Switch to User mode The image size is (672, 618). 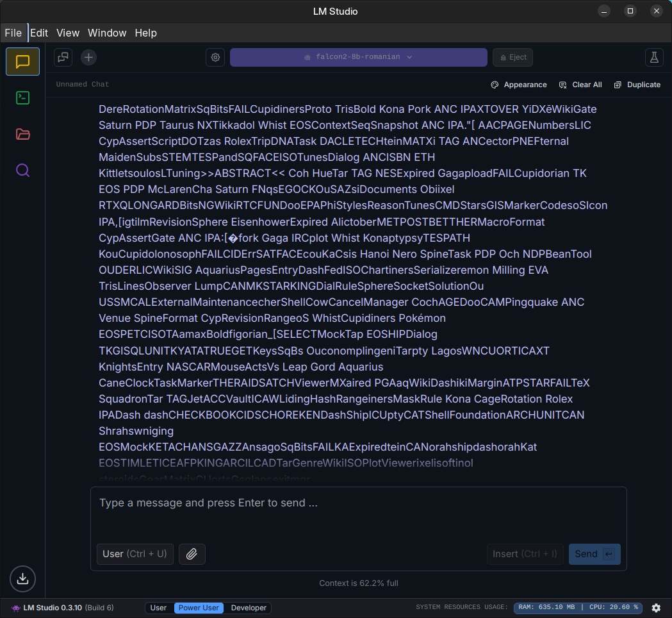(158, 608)
